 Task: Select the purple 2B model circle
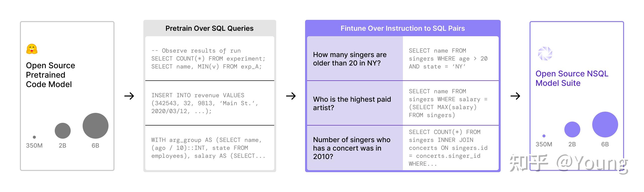[x=572, y=129]
